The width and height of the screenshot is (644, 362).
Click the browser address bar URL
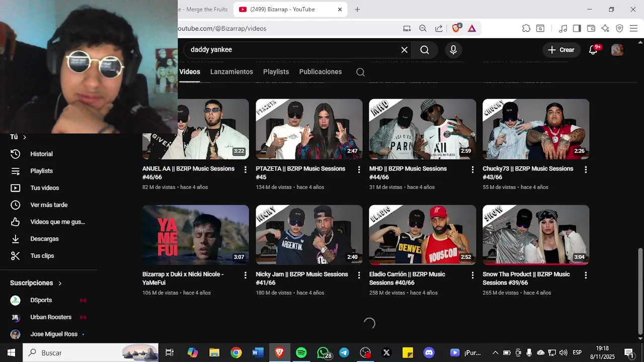(222, 29)
